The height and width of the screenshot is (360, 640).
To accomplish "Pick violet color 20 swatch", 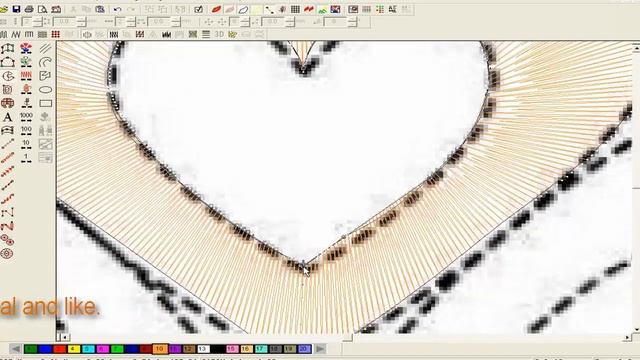I will [304, 349].
